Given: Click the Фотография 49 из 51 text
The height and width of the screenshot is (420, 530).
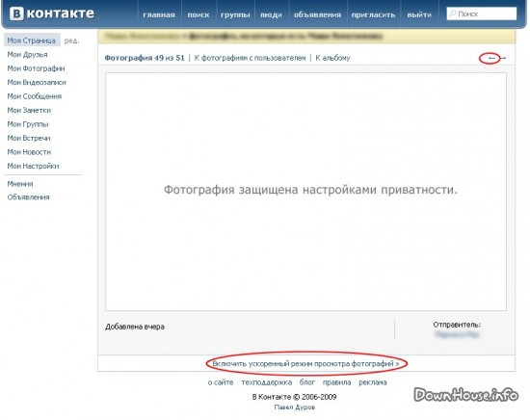Looking at the screenshot, I should pyautogui.click(x=145, y=58).
